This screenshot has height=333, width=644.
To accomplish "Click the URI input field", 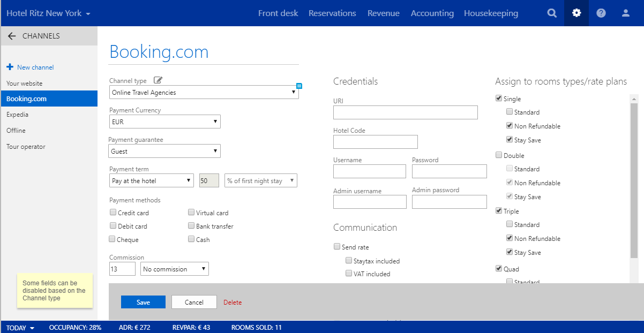I will [x=405, y=112].
